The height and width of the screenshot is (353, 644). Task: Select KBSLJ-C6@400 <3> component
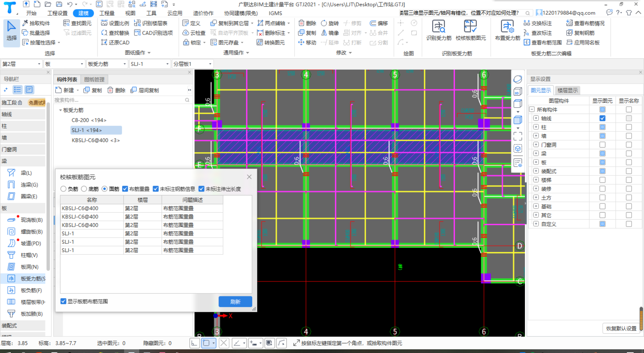tap(96, 140)
